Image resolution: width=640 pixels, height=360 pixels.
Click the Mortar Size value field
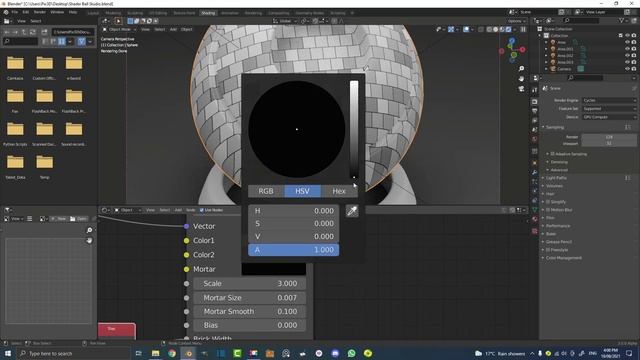(249, 298)
